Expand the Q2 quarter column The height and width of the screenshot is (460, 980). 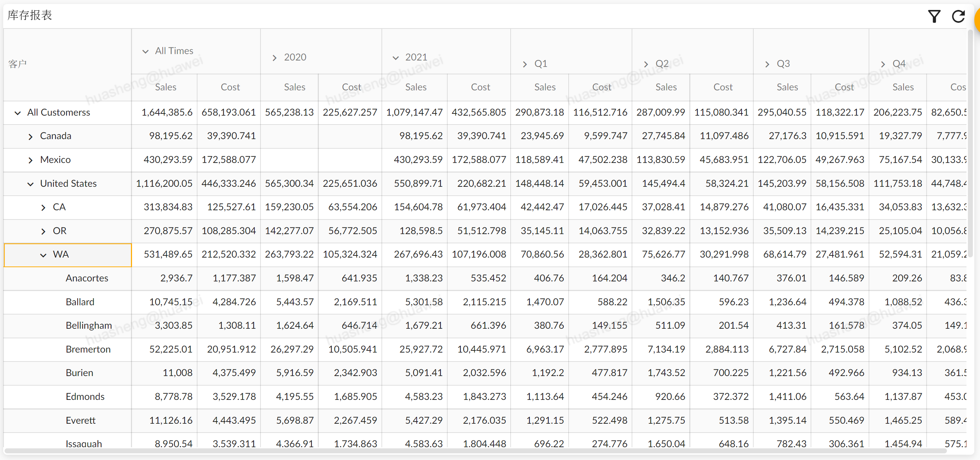click(x=646, y=64)
